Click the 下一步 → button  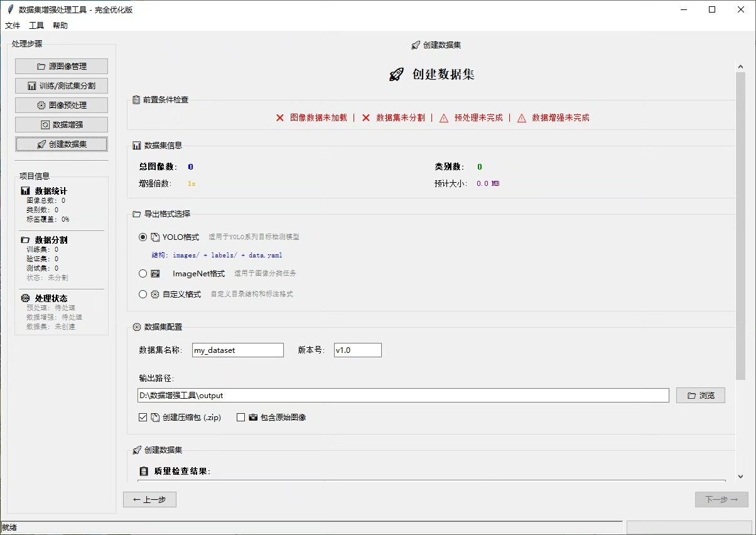[x=721, y=500]
